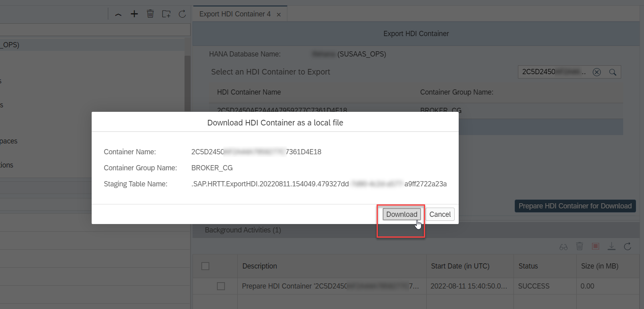Screen dimensions: 644x309
Task: Click the Status column header
Action: [545, 266]
